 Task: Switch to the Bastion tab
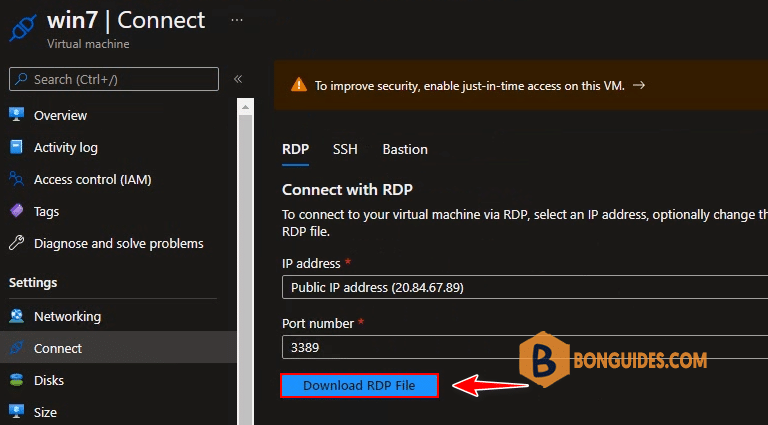click(405, 149)
